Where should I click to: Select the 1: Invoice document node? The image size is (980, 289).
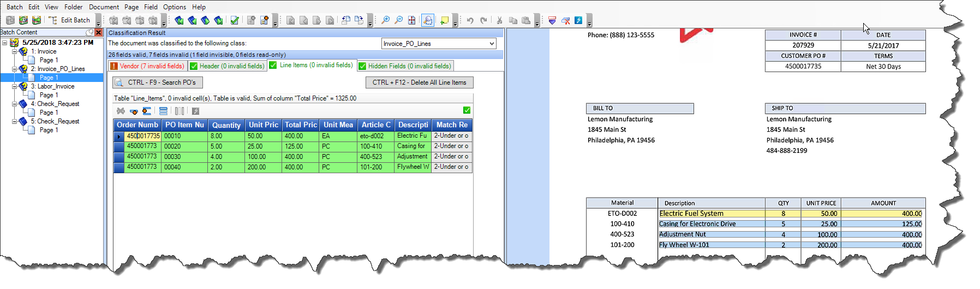(x=44, y=51)
